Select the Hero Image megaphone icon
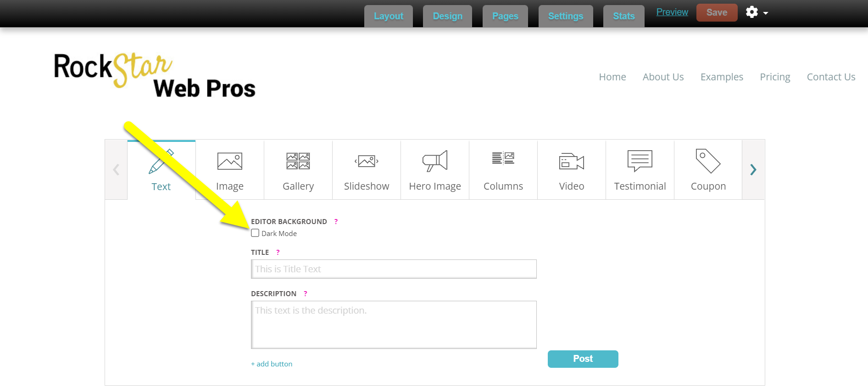868x388 pixels. (x=435, y=161)
